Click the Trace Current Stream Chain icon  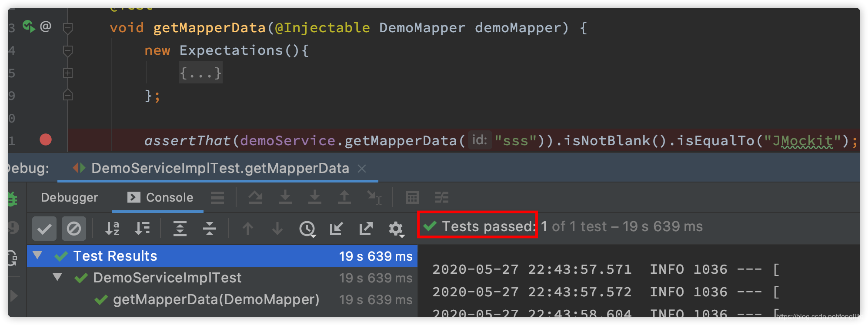[x=442, y=198]
